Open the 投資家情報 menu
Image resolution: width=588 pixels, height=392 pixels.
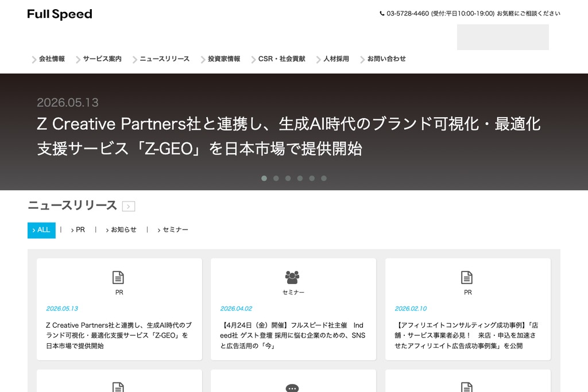tap(224, 59)
